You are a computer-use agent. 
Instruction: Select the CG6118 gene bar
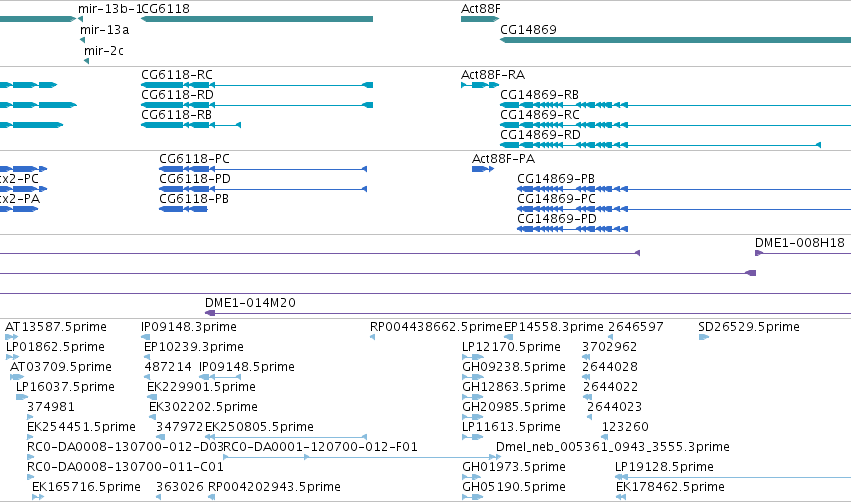[x=257, y=19]
